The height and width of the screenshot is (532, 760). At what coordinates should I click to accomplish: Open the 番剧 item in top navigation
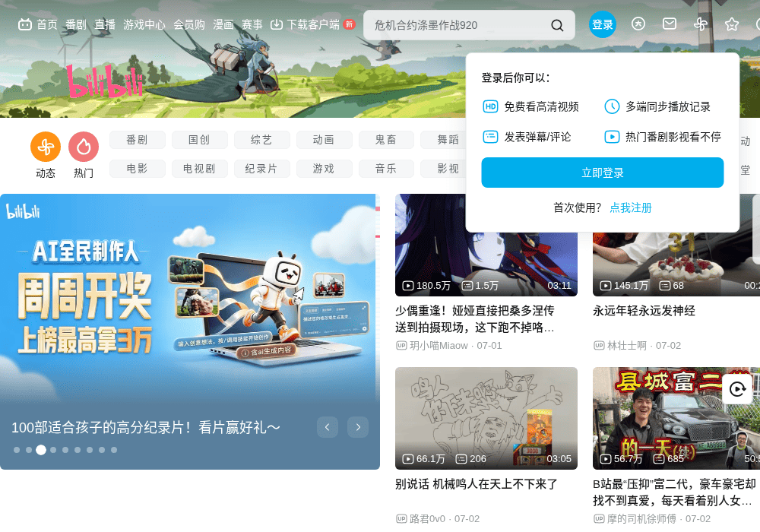(x=75, y=25)
